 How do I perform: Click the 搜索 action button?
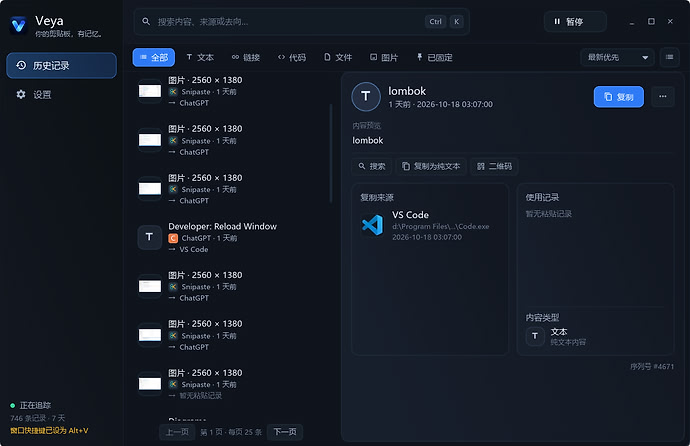[x=372, y=166]
